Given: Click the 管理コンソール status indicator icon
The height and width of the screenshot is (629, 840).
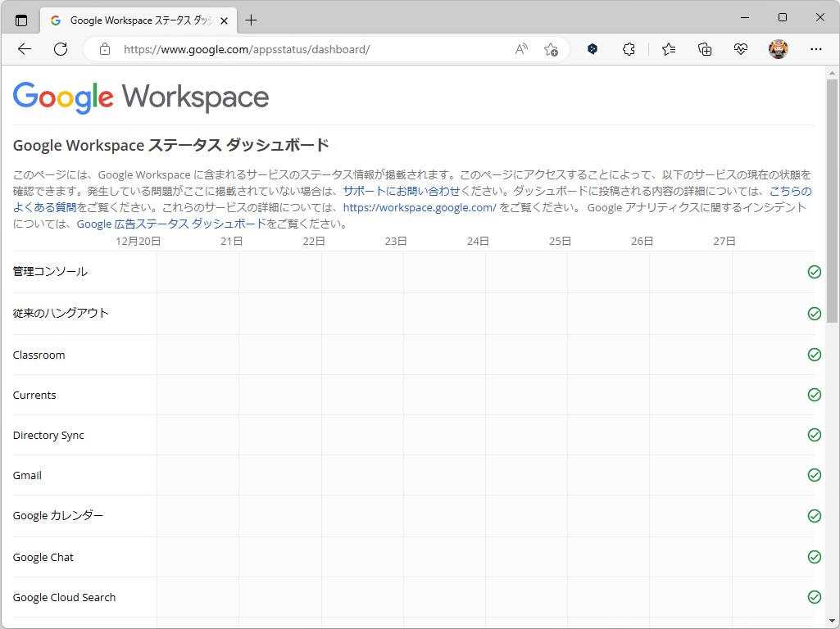Looking at the screenshot, I should tap(815, 271).
